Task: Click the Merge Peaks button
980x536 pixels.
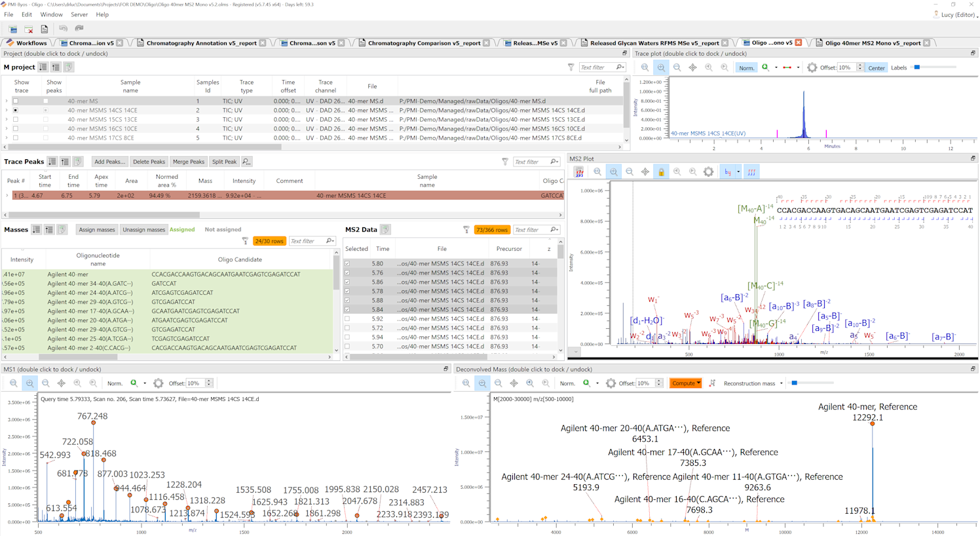Action: (x=189, y=162)
